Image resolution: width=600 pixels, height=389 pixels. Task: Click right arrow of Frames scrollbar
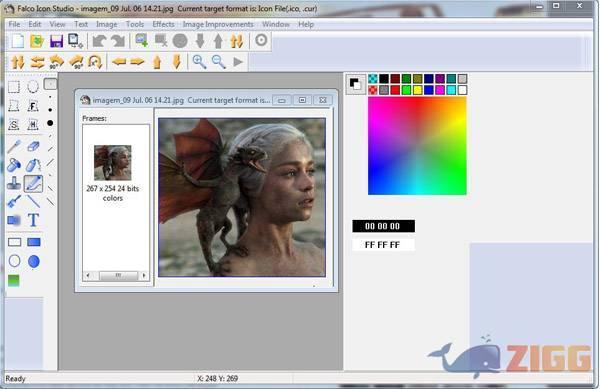point(144,275)
